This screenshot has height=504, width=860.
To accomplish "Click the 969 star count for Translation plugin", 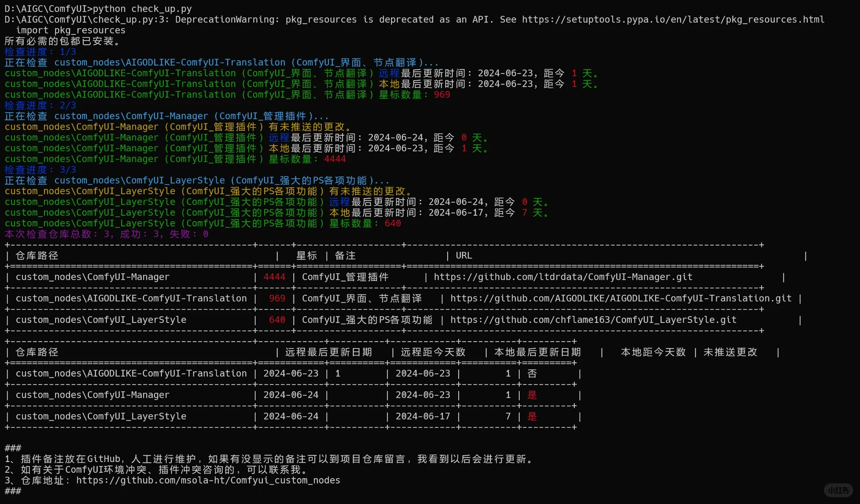I will pyautogui.click(x=276, y=298).
